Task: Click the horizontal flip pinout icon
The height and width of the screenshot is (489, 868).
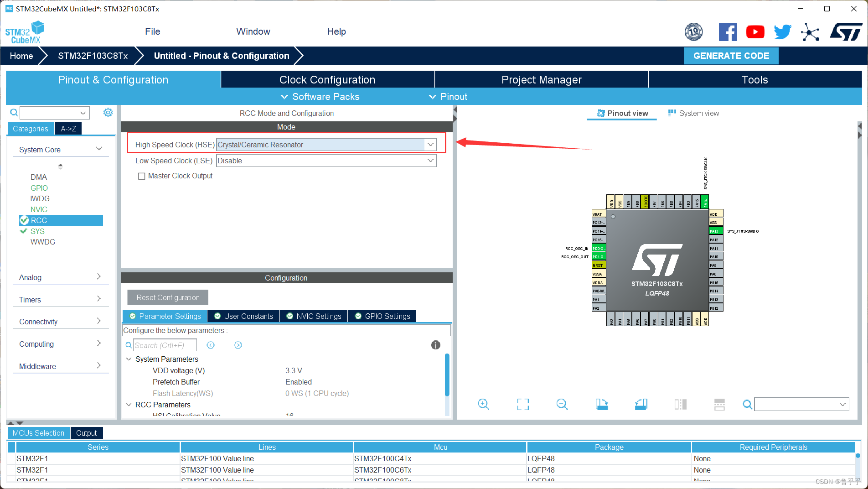Action: (681, 404)
